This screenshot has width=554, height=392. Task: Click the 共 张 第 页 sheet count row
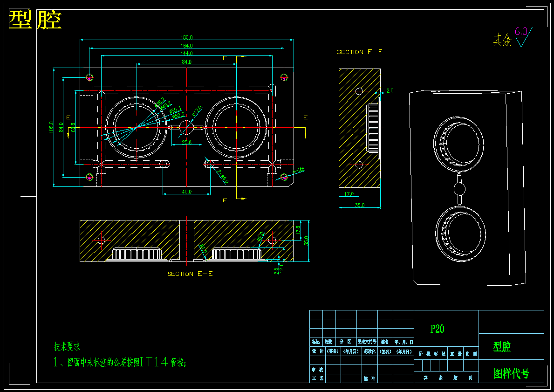coord(446,378)
